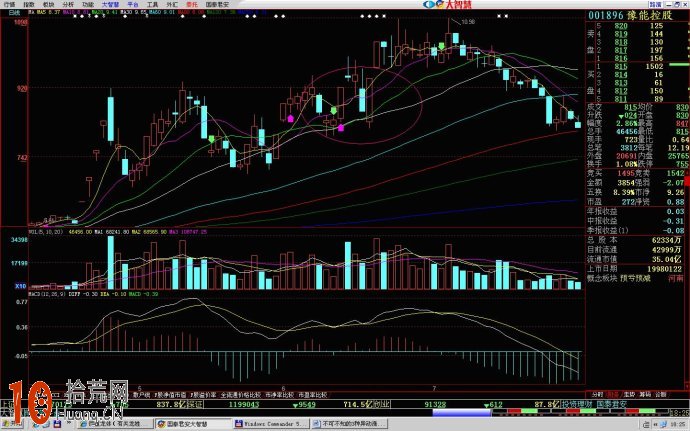This screenshot has height=431, width=690.
Task: Click the blue progress bar in status bar
Action: 461,413
